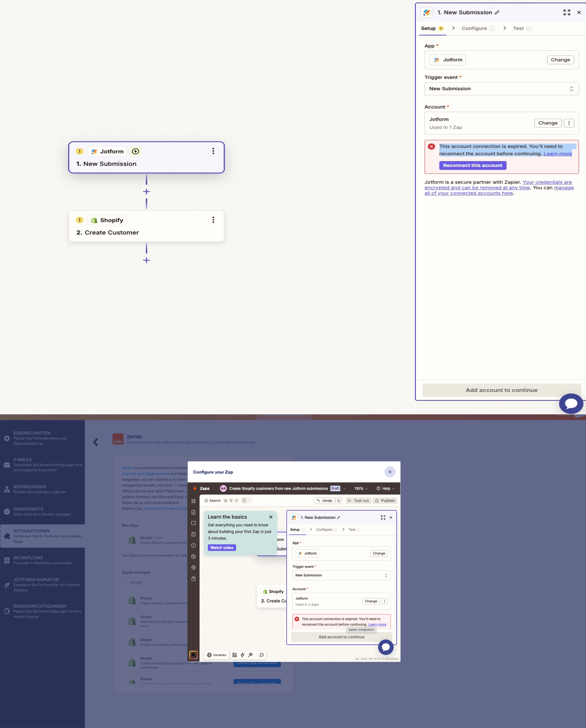Click the calendar icon in the Zapier sidebar
Image resolution: width=586 pixels, height=728 pixels.
[x=193, y=534]
